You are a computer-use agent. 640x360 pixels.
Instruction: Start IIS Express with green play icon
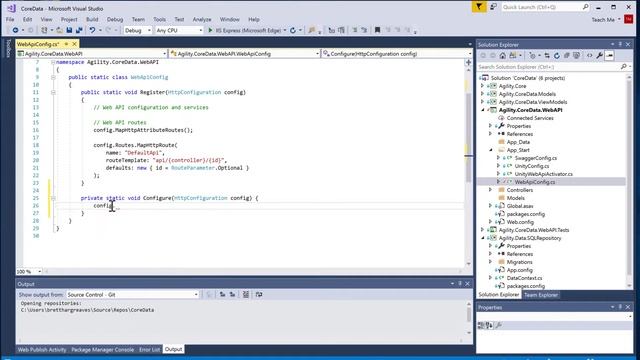click(211, 30)
